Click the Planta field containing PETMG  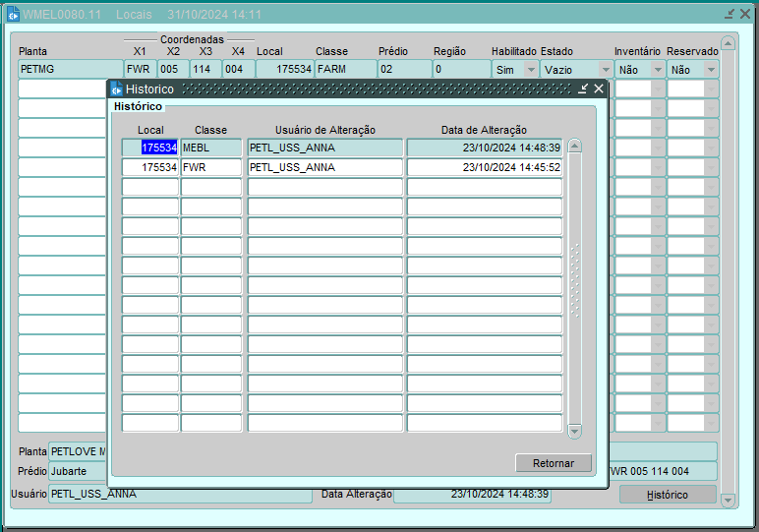click(70, 70)
